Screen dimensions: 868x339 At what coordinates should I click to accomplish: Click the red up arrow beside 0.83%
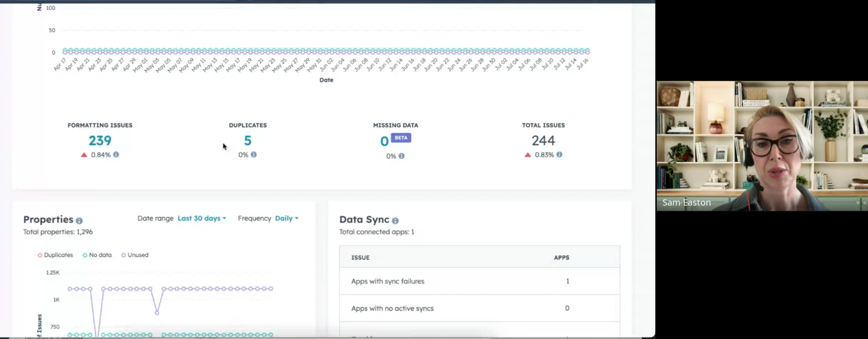[x=528, y=155]
